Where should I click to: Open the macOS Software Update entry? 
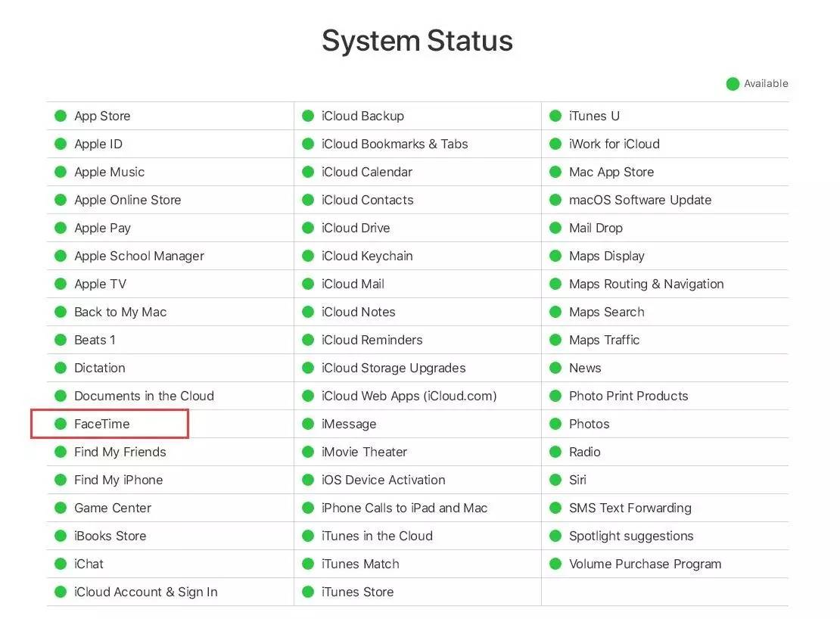coord(640,200)
